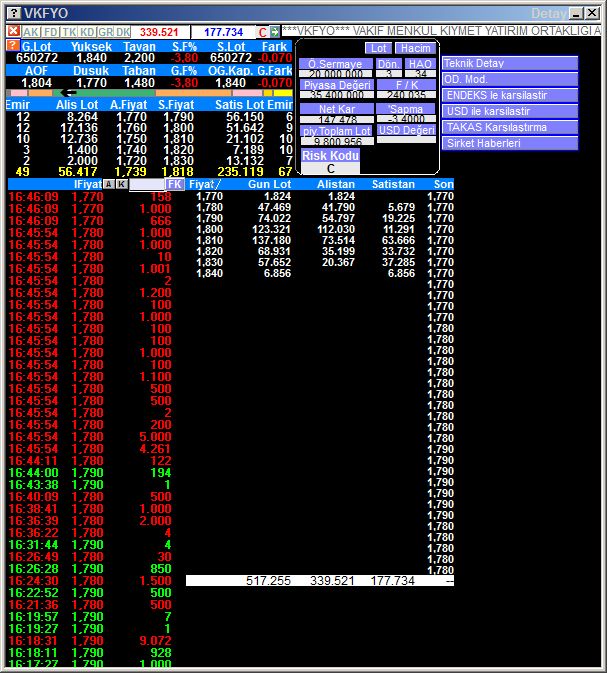
Task: Click the input field next to IFiyat
Action: (x=146, y=184)
